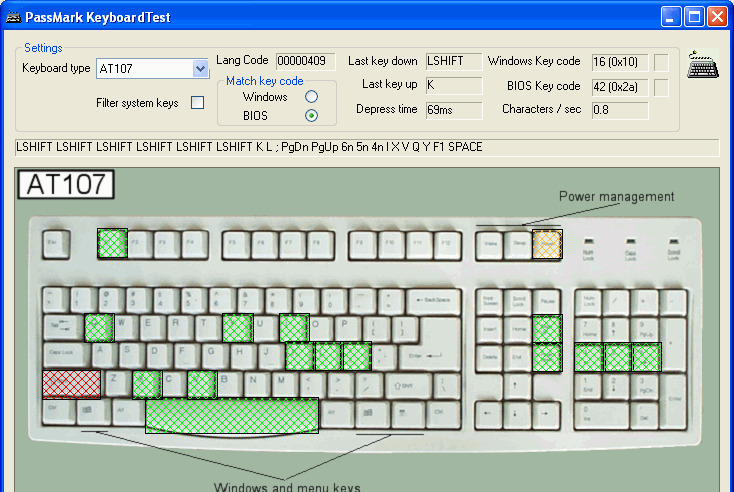Click the Lang Code field showing 00000409
This screenshot has width=734, height=492.
305,61
